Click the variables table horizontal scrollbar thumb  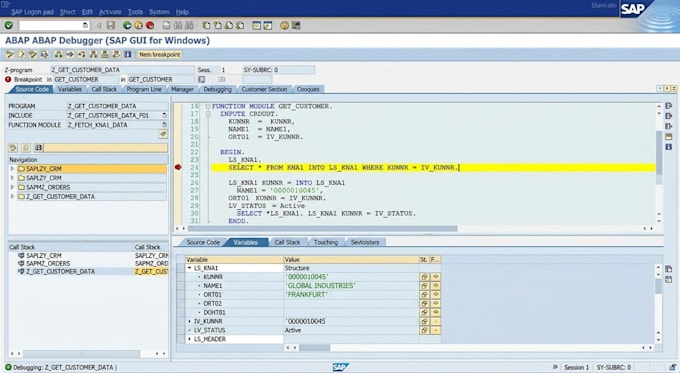point(315,348)
